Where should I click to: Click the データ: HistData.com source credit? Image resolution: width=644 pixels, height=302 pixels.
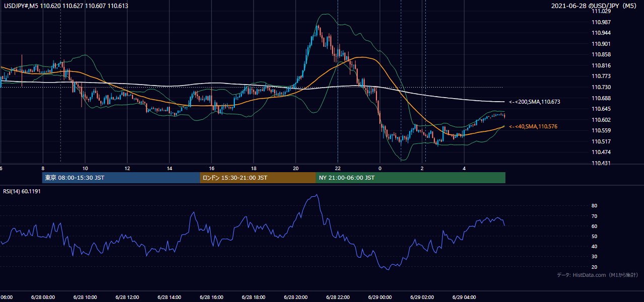(597, 275)
